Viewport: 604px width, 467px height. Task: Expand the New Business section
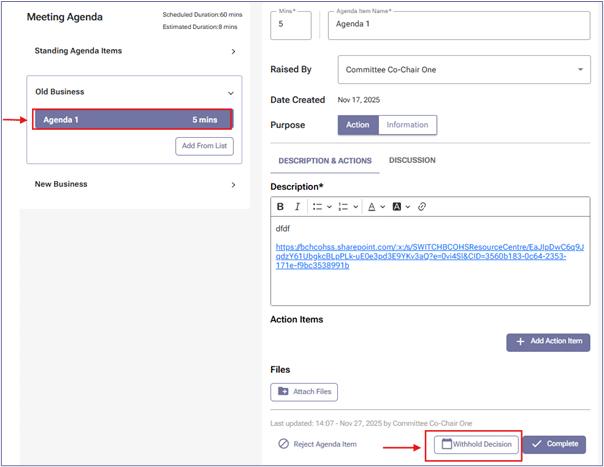click(x=233, y=184)
